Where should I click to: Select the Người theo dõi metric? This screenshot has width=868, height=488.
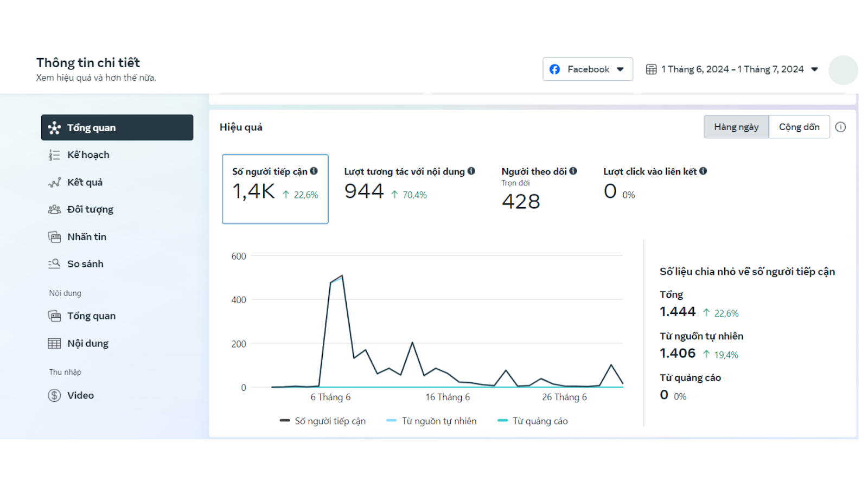[539, 189]
